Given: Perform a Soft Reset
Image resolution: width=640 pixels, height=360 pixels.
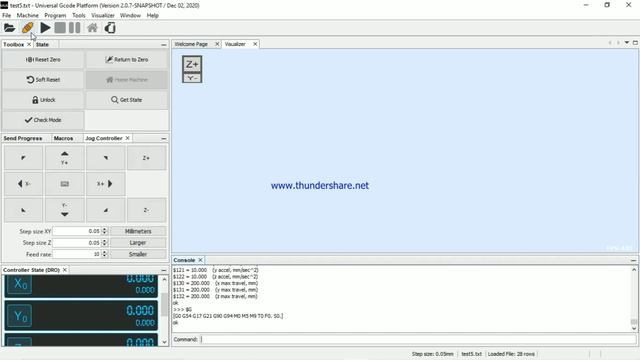Looking at the screenshot, I should pos(43,80).
